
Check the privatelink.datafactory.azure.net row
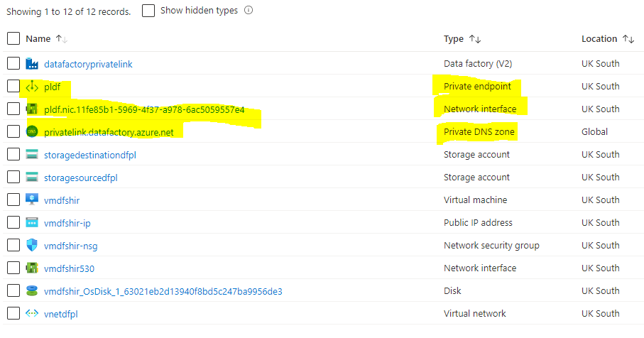[13, 131]
